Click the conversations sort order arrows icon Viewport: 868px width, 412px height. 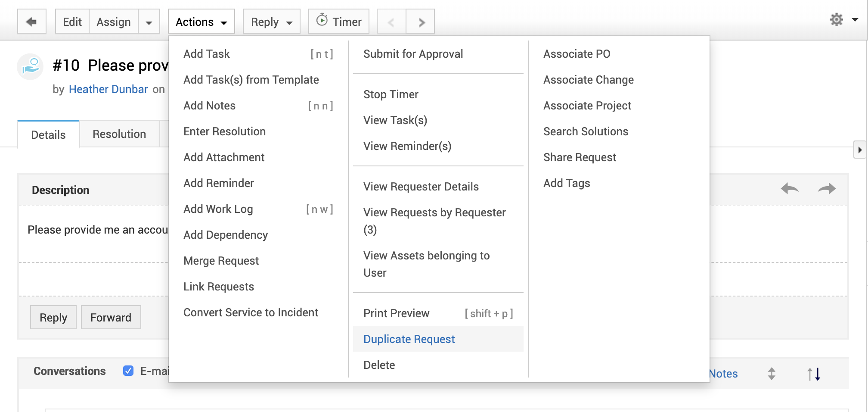coord(814,374)
